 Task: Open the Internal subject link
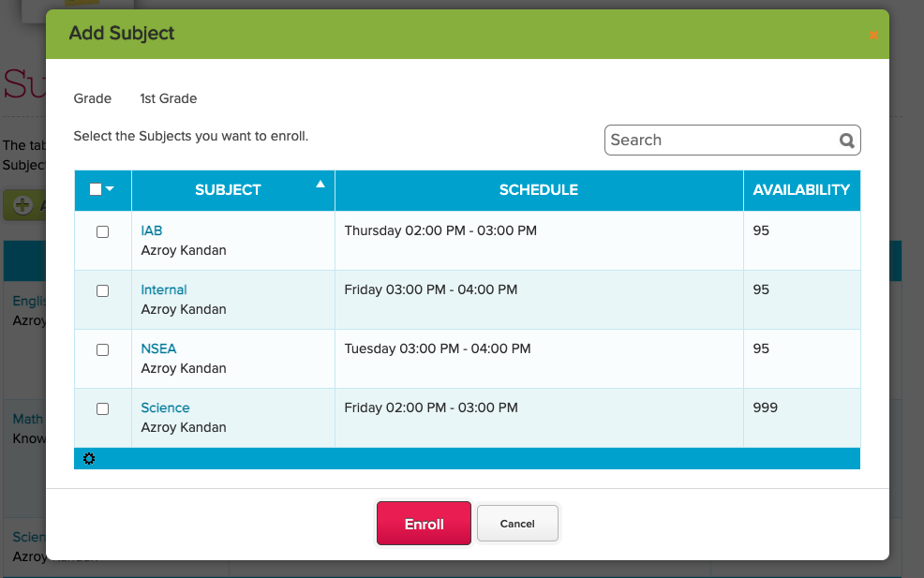pyautogui.click(x=164, y=289)
